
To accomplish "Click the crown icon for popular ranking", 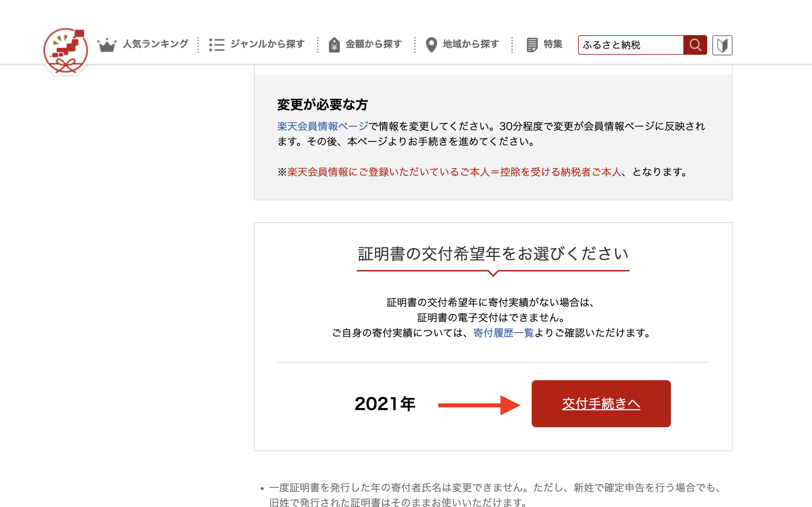I will pyautogui.click(x=107, y=45).
